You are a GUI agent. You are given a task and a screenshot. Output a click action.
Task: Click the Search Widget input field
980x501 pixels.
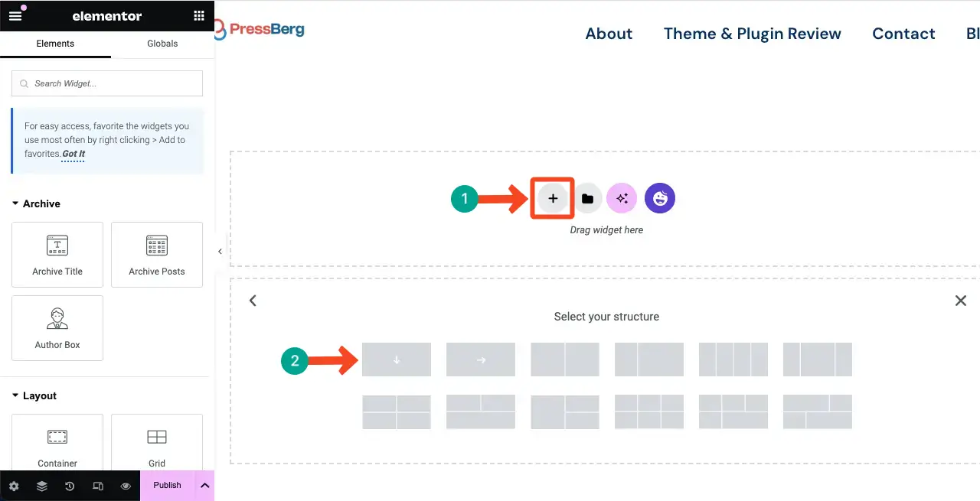[107, 83]
